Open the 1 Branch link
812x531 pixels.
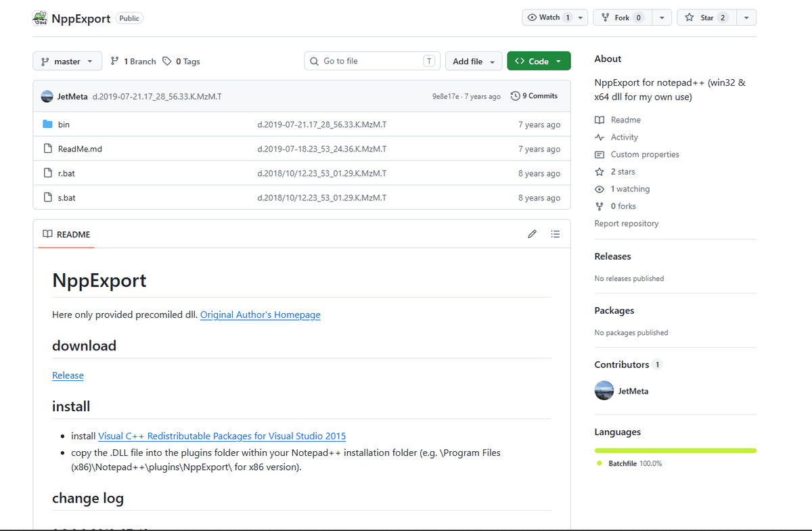[x=133, y=61]
